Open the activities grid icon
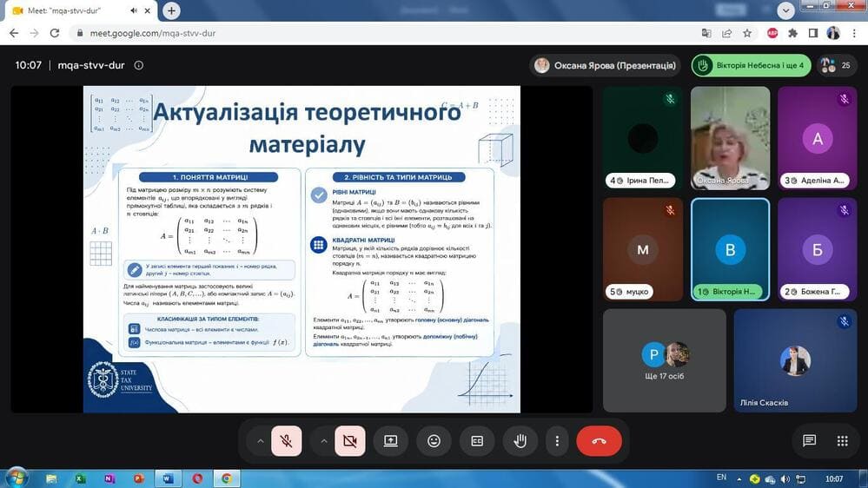Viewport: 868px width, 488px height. pyautogui.click(x=843, y=441)
